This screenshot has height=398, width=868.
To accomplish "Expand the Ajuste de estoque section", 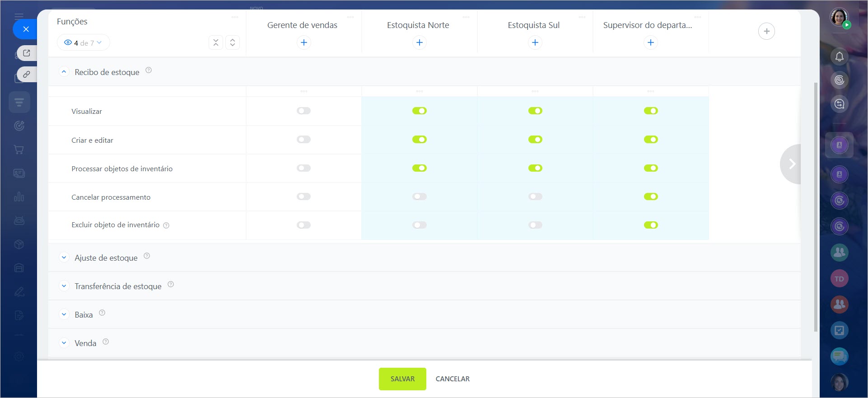I will [x=64, y=258].
